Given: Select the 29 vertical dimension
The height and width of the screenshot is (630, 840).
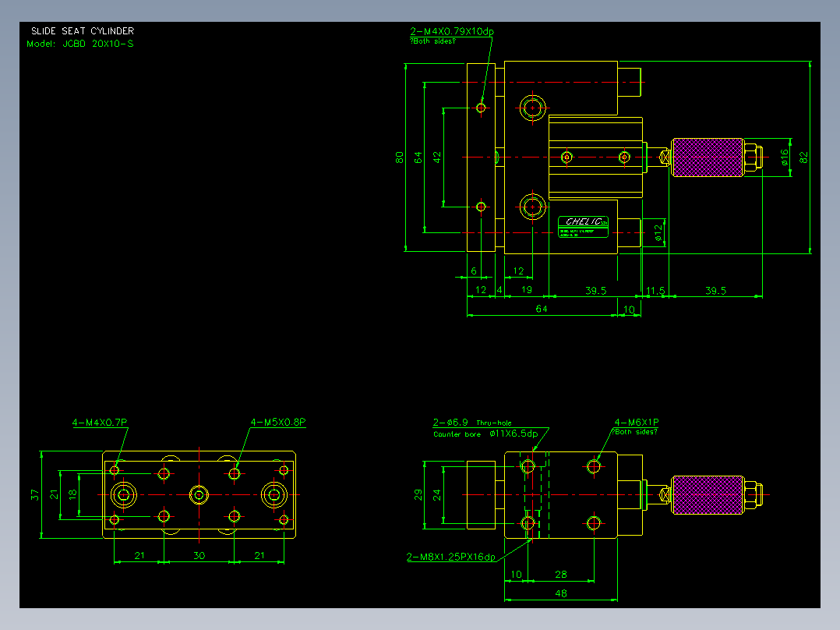Looking at the screenshot, I should 418,495.
